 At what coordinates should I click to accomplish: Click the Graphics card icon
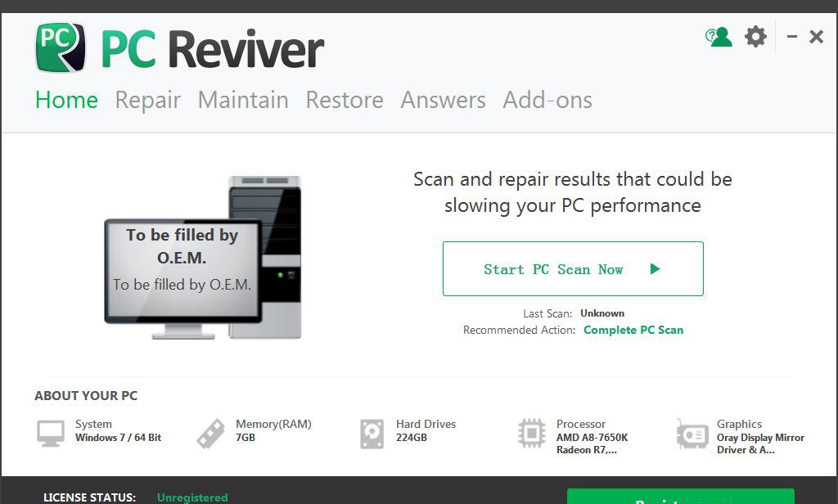click(692, 434)
